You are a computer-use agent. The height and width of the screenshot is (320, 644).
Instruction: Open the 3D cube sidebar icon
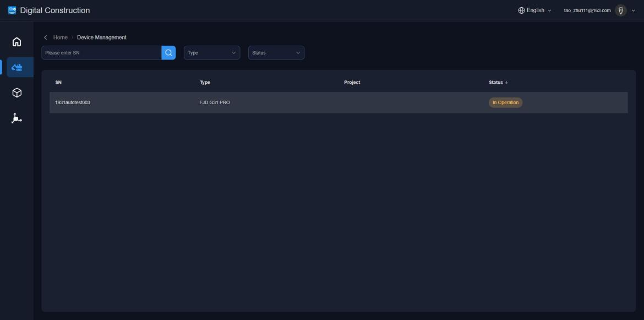coord(17,93)
